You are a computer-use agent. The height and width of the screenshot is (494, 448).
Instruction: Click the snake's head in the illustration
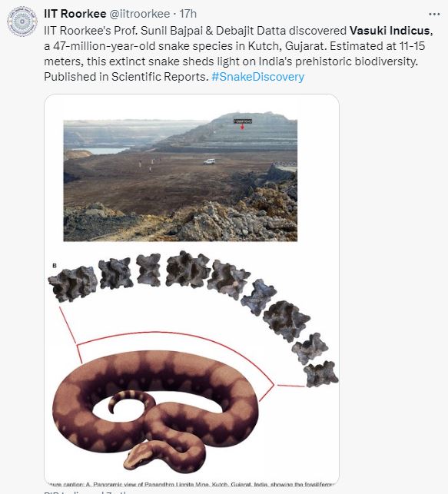click(136, 457)
